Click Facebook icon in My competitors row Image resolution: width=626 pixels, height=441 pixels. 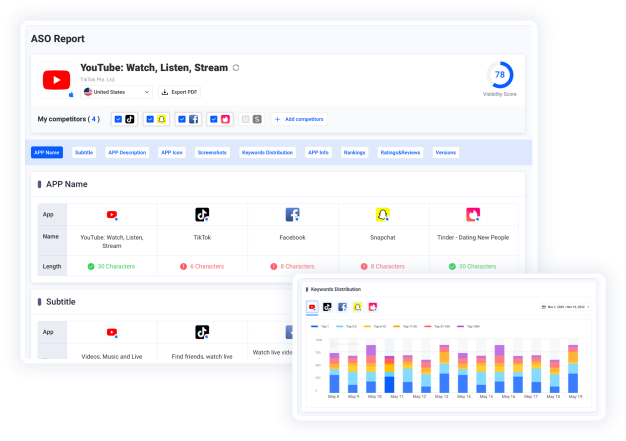194,119
